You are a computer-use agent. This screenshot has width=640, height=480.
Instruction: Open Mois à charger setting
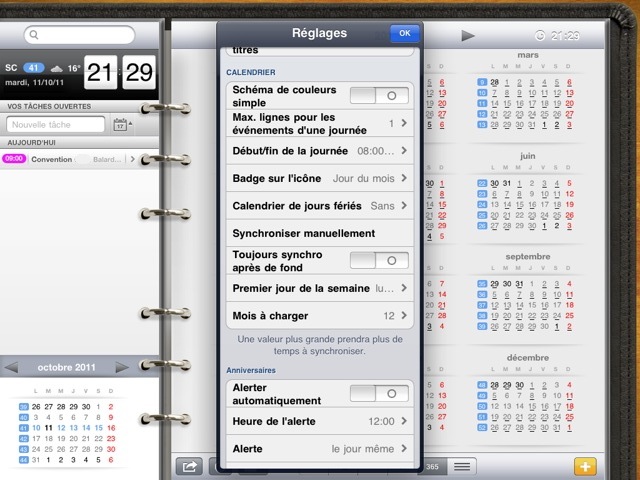[318, 315]
